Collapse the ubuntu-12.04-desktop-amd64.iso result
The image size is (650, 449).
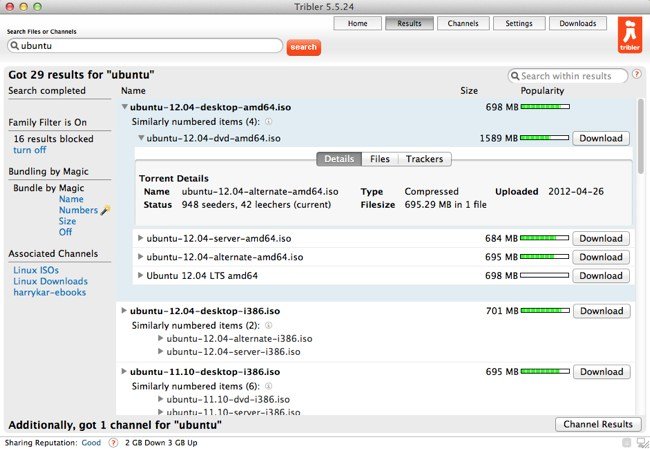(x=125, y=106)
